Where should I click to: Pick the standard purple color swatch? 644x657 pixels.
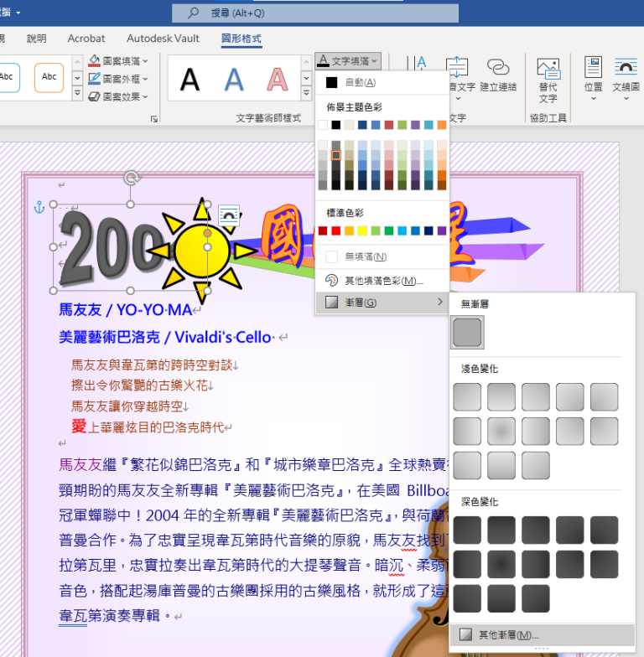click(x=441, y=230)
